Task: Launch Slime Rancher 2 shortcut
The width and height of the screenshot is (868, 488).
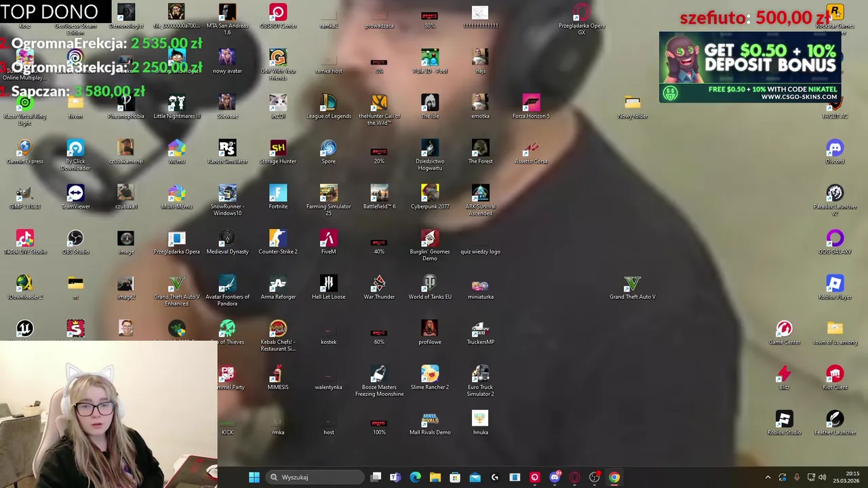Action: click(430, 378)
